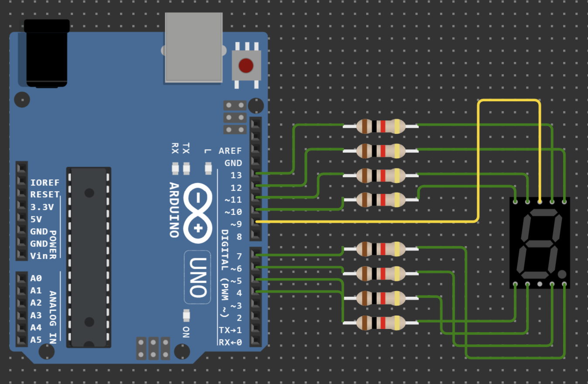Click the TX indicator LED

pyautogui.click(x=187, y=168)
